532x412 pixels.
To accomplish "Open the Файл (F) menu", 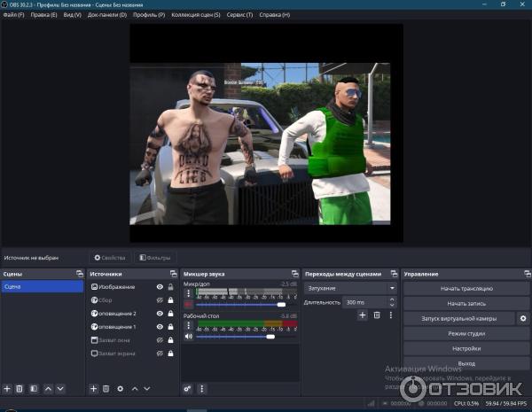I will pos(14,15).
